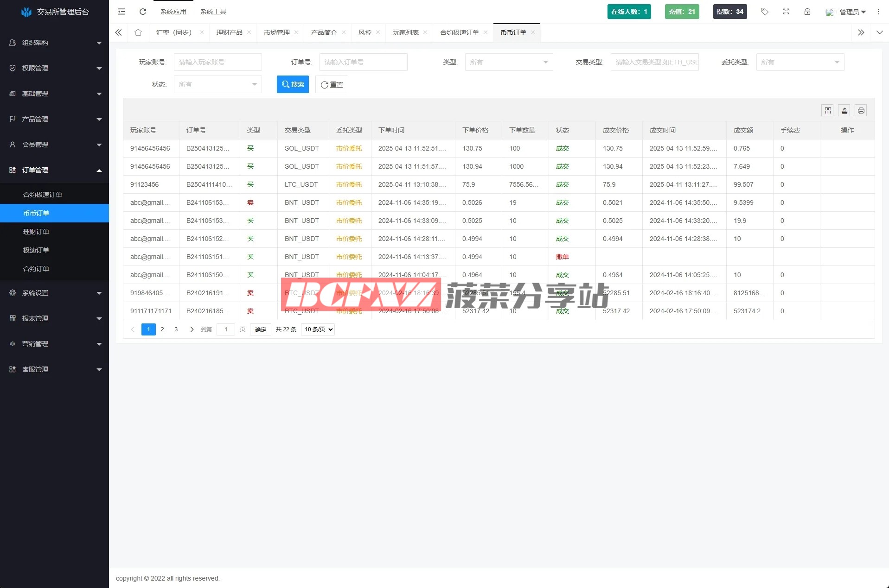Go to the home tab icon
Viewport: 889px width, 588px height.
(138, 32)
